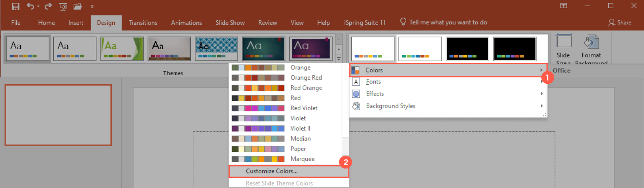The height and width of the screenshot is (188, 644).
Task: Open the Animations tab
Action: coord(186,23)
